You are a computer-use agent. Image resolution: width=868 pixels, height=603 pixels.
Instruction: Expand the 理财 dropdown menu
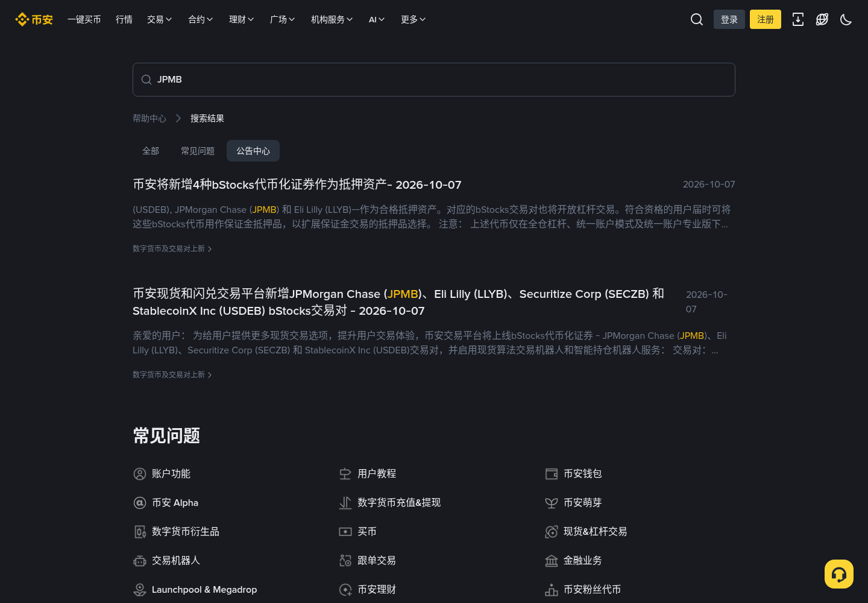tap(242, 19)
